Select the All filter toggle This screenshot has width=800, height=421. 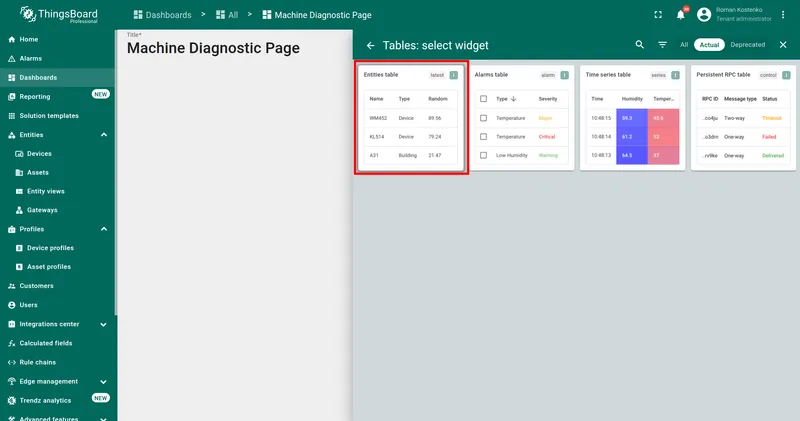[x=684, y=45]
